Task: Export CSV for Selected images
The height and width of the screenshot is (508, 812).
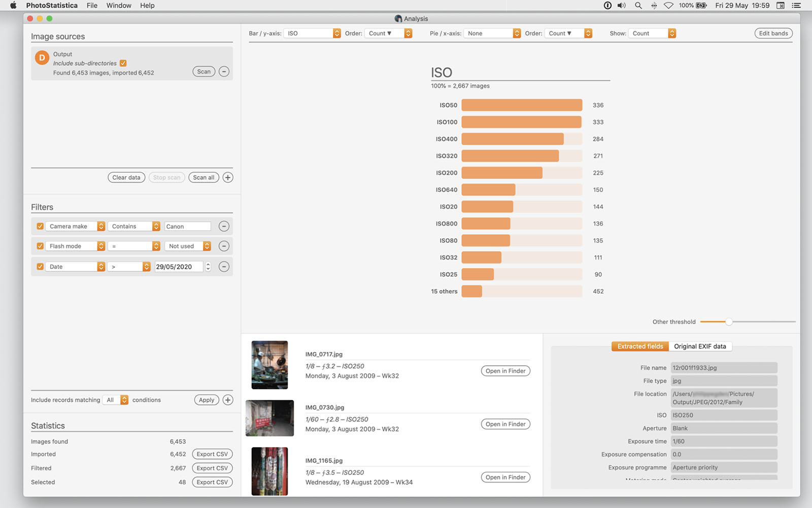Action: pos(212,482)
